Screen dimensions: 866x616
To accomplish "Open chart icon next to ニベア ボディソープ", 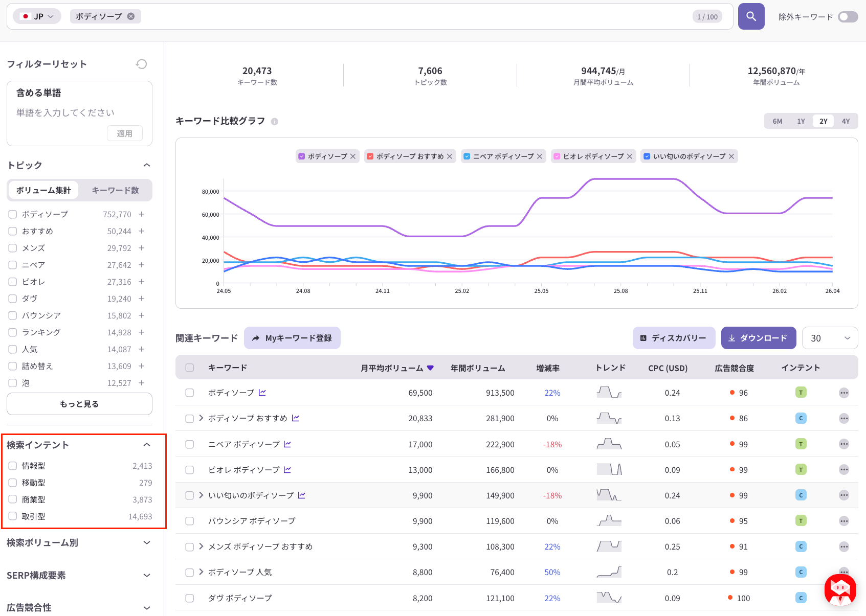I will click(287, 444).
